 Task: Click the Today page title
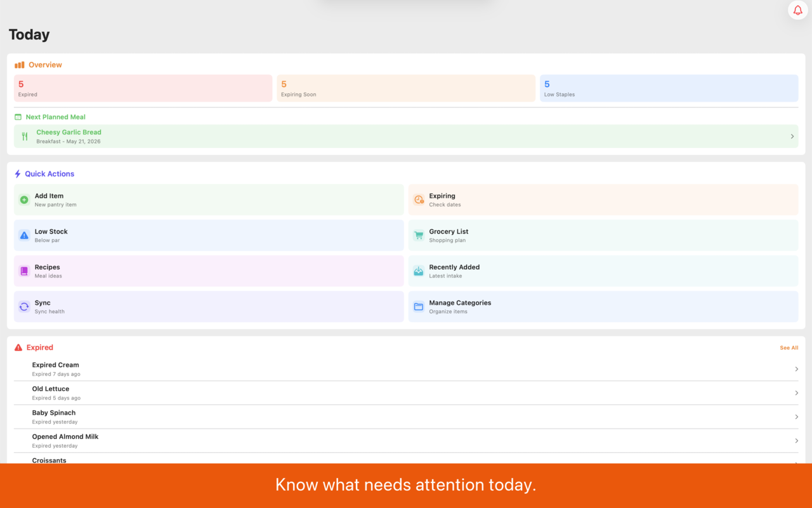[29, 35]
